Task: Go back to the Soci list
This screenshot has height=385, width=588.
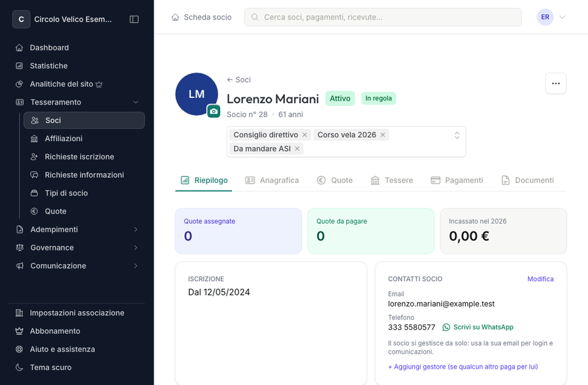Action: pyautogui.click(x=239, y=80)
